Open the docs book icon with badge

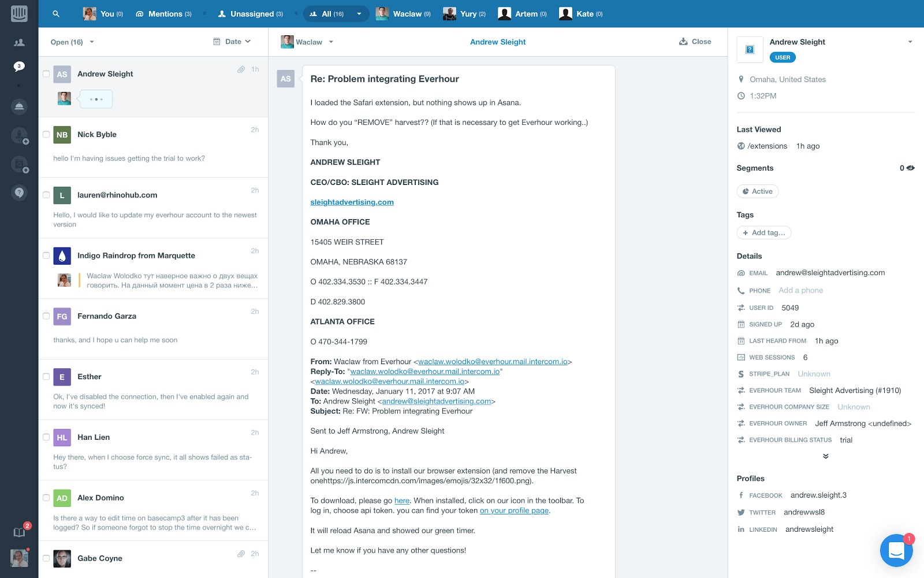[19, 532]
